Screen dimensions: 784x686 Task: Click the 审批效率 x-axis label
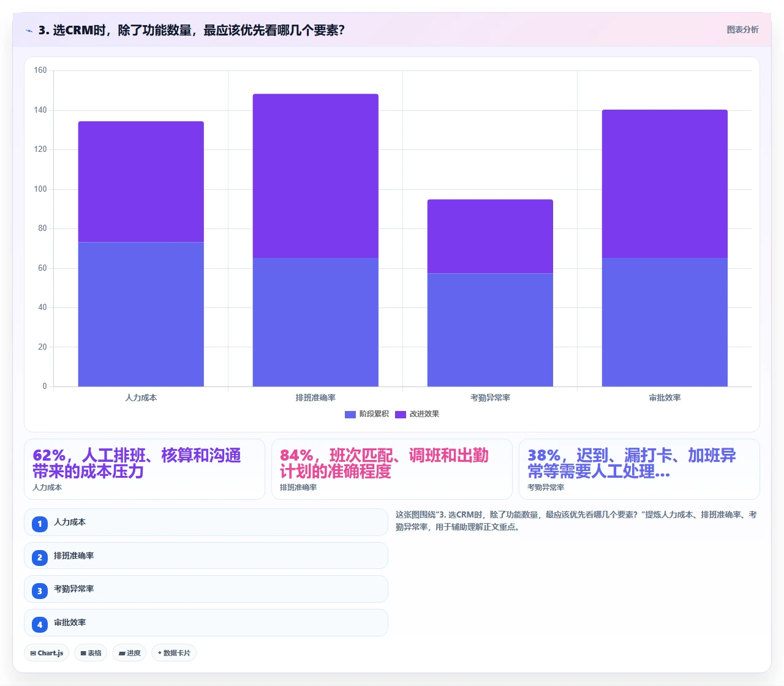(x=665, y=398)
